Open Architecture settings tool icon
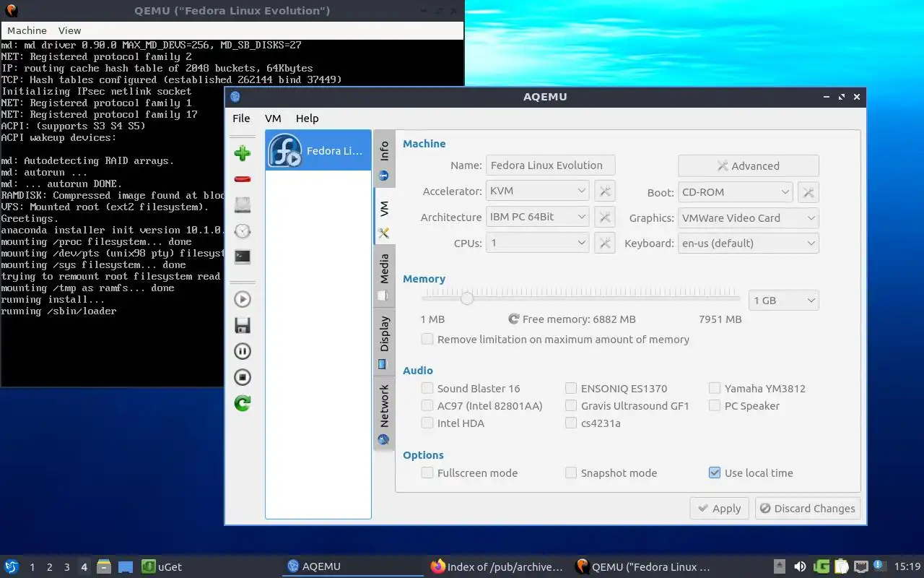 click(605, 217)
